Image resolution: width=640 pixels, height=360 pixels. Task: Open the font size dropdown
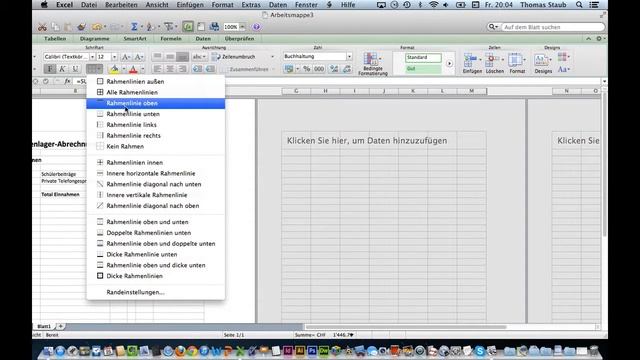pyautogui.click(x=114, y=57)
